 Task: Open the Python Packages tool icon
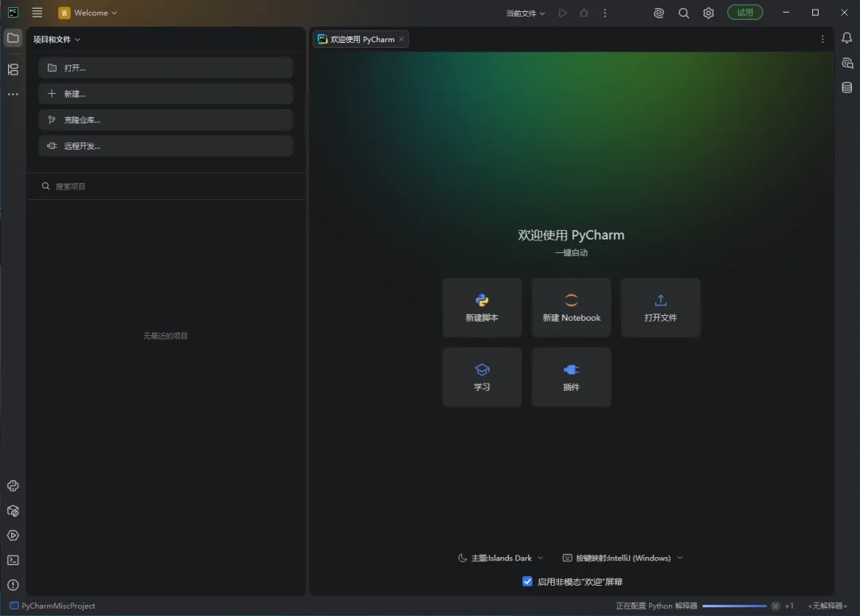point(14,511)
